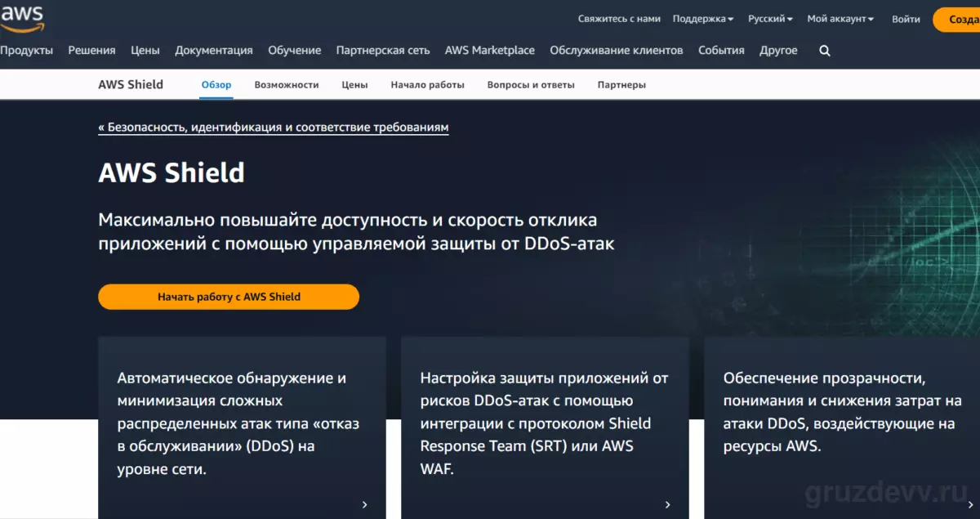This screenshot has width=980, height=519.
Task: Open the Другое menu
Action: tap(778, 51)
